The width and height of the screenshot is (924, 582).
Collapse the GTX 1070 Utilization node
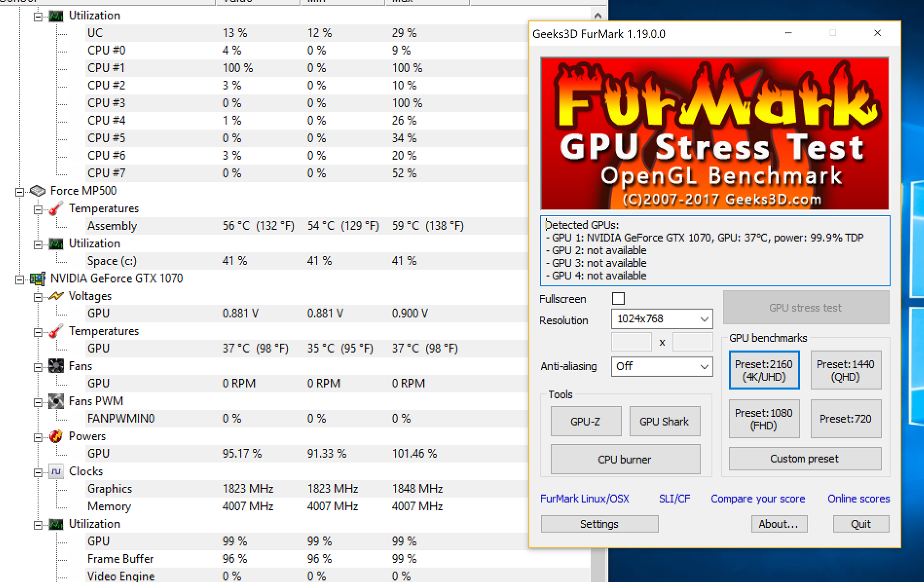coord(38,525)
